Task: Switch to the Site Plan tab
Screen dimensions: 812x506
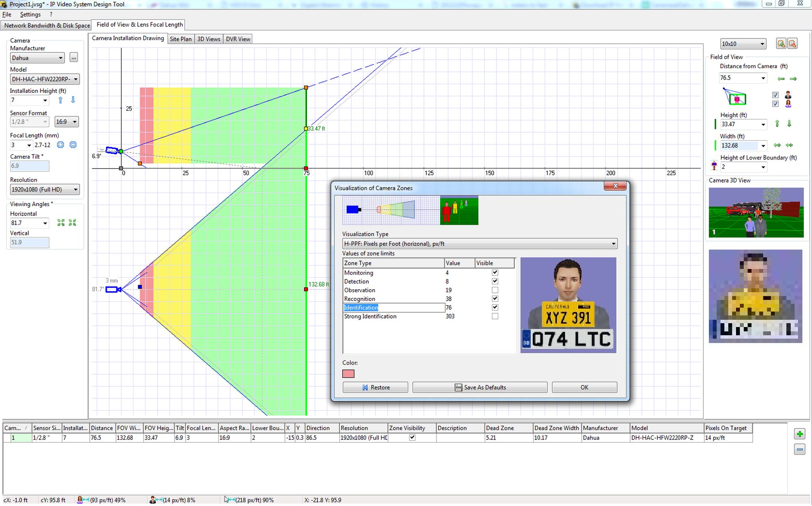Action: click(x=180, y=39)
